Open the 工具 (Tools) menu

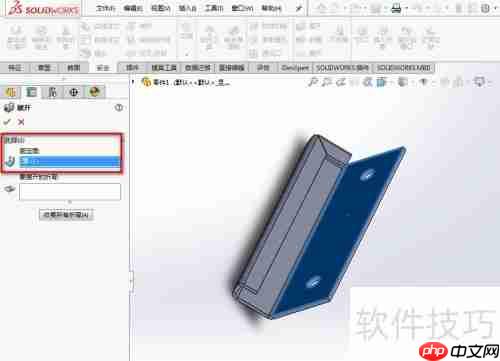pos(214,8)
